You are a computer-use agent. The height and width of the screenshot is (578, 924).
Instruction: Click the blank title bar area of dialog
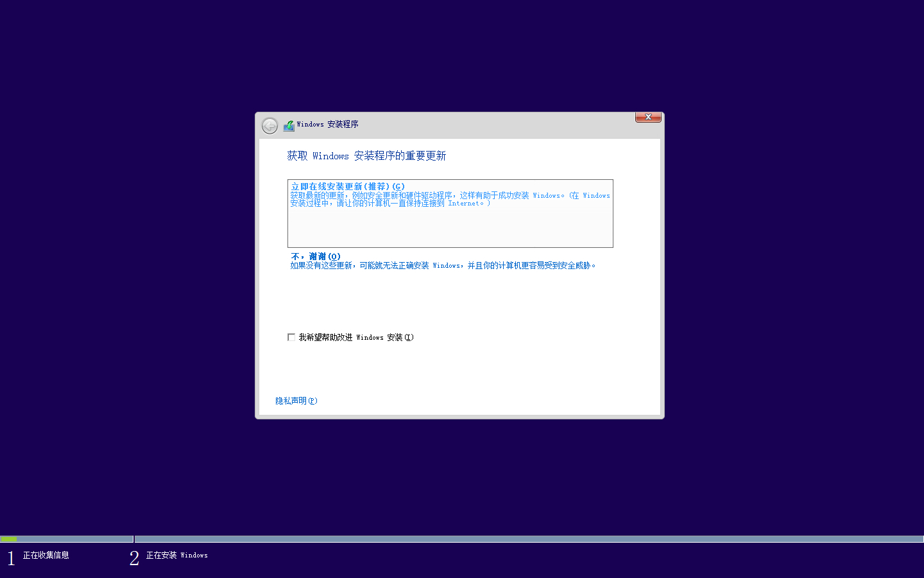[494, 125]
